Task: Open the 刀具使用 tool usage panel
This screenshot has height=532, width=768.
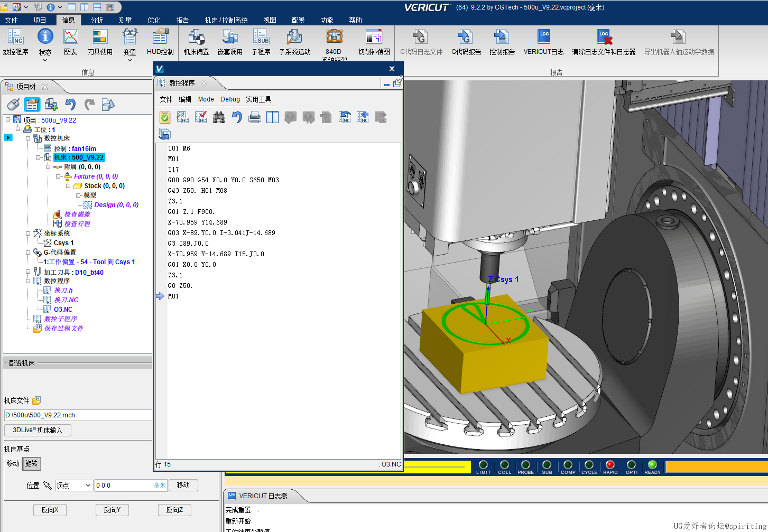Action: pos(100,42)
